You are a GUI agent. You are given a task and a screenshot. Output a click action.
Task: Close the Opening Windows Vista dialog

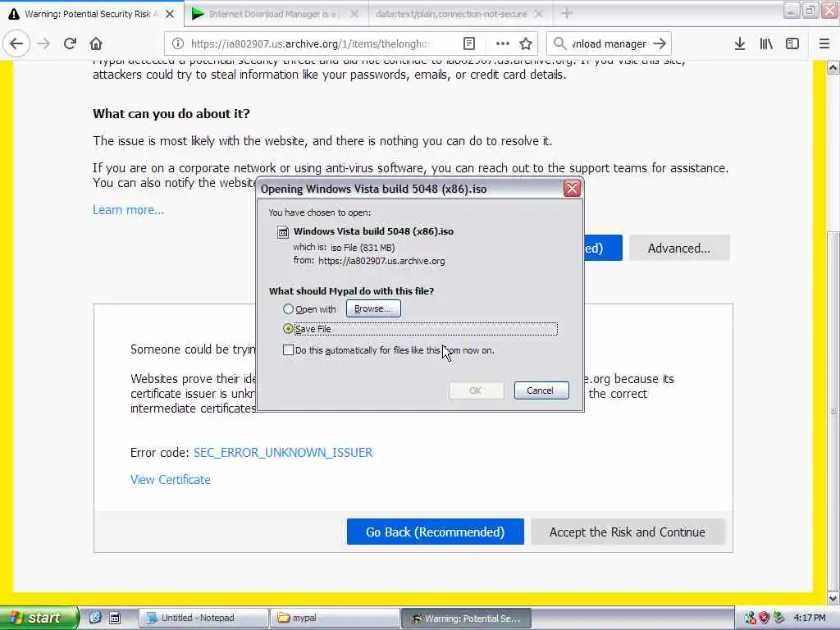point(572,189)
